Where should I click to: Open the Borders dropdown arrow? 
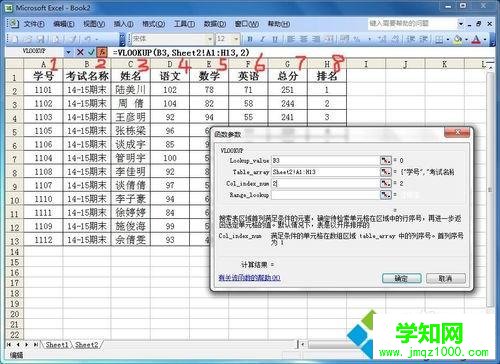pos(448,40)
